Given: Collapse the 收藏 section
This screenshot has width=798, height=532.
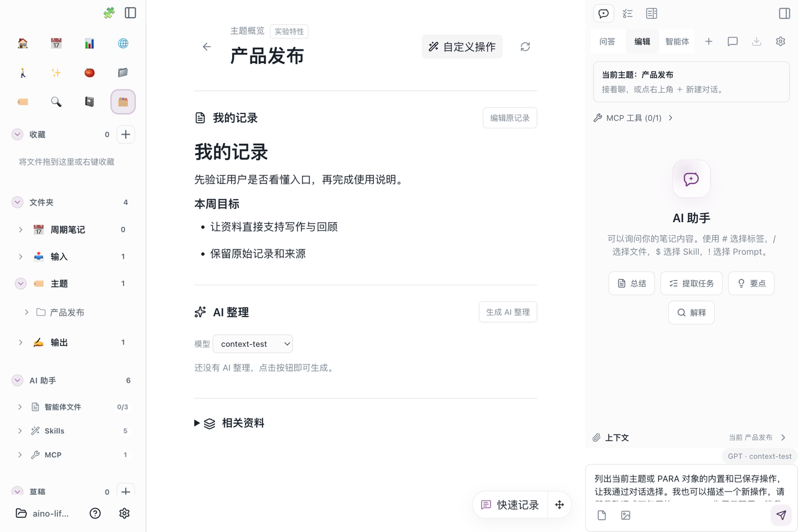Looking at the screenshot, I should click(18, 135).
